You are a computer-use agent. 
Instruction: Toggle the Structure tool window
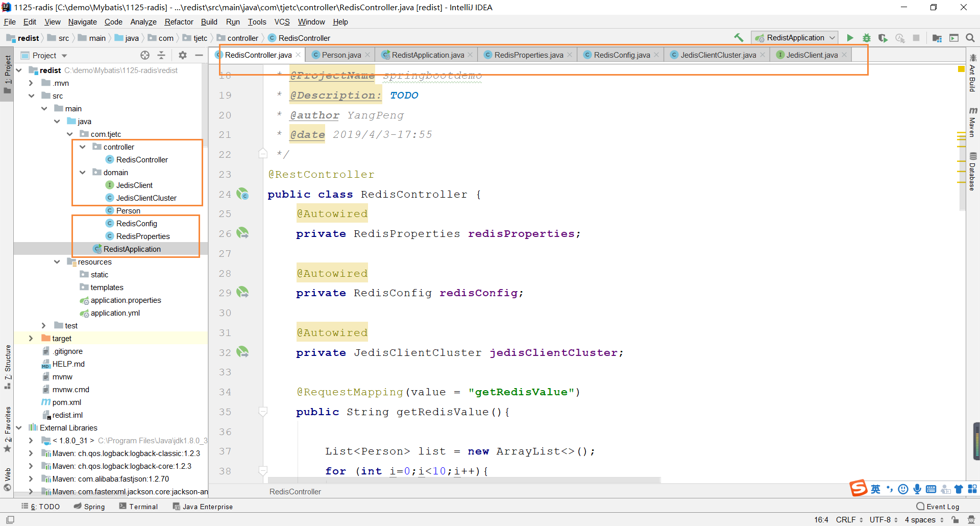pos(8,367)
